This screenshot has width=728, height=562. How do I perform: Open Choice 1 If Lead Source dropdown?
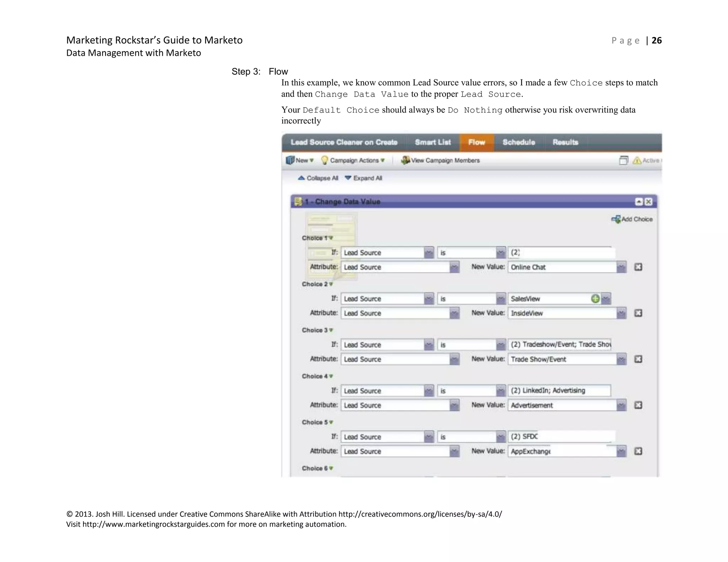pos(429,253)
